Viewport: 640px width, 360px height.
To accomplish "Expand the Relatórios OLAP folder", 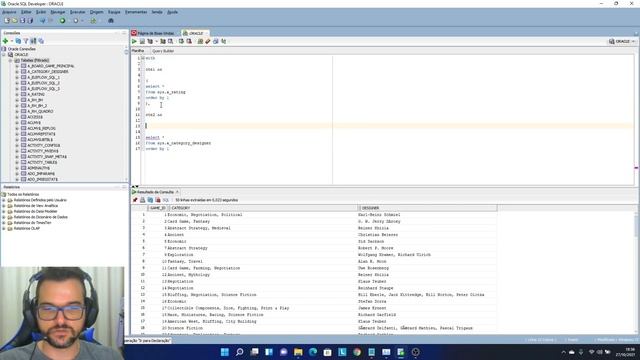I will 4,229.
